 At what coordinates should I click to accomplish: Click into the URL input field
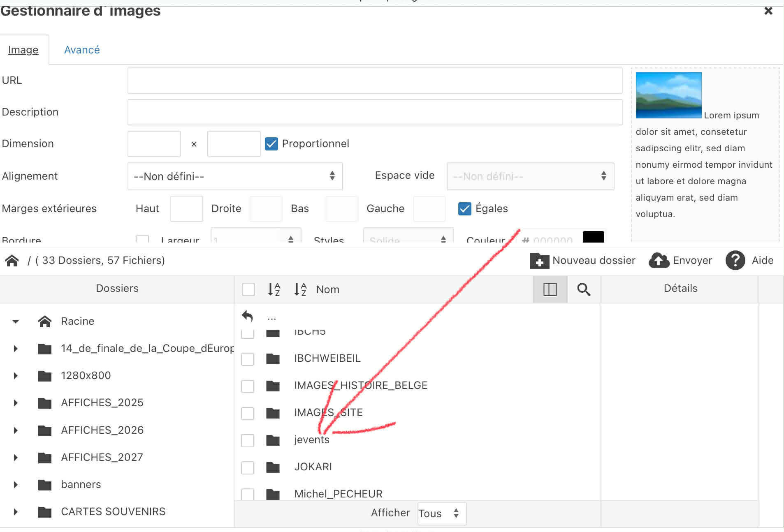(374, 81)
